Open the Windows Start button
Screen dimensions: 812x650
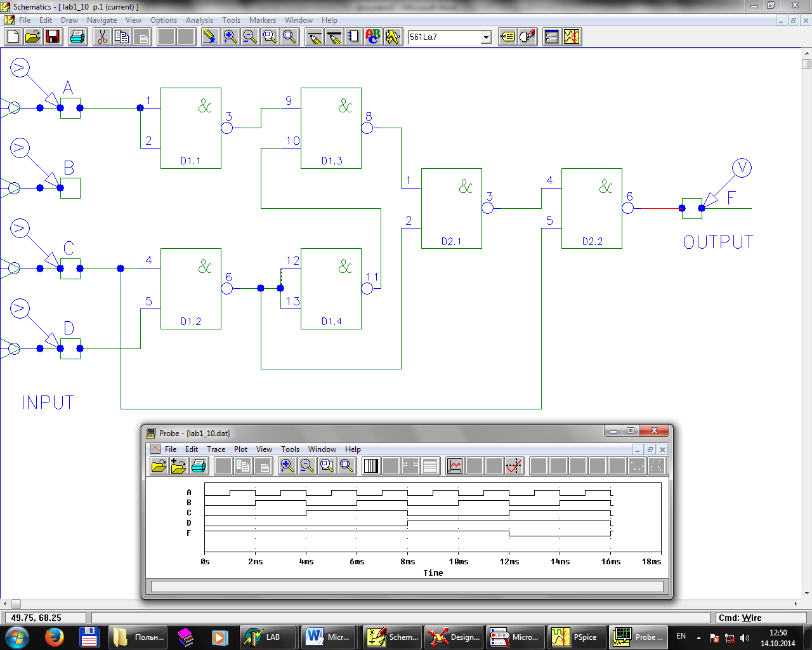[x=16, y=637]
